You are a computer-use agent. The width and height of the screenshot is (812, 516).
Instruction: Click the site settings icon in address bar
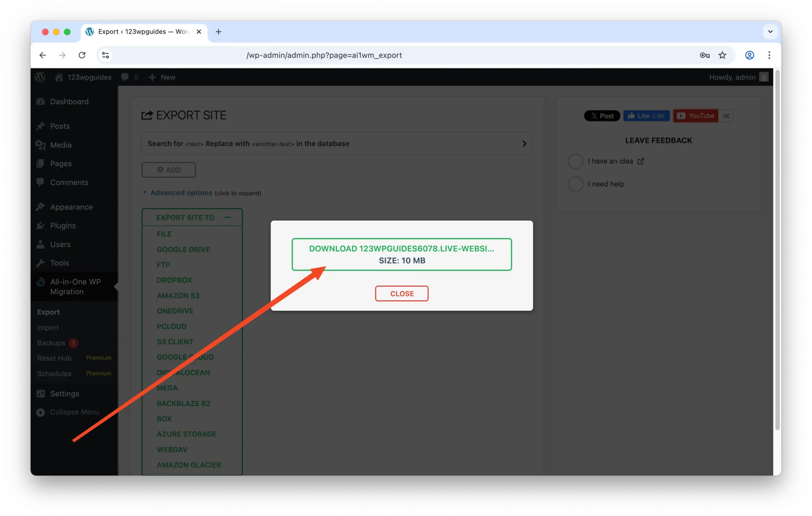[106, 55]
